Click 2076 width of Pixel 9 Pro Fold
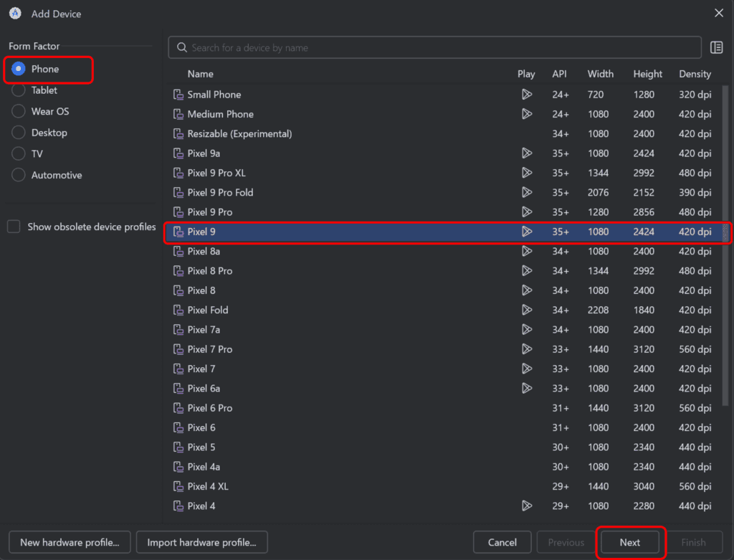This screenshot has width=734, height=560. click(599, 192)
